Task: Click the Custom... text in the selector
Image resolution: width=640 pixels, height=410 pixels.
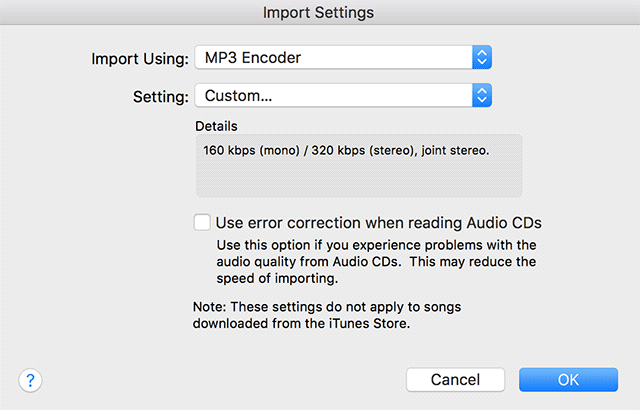Action: coord(238,96)
